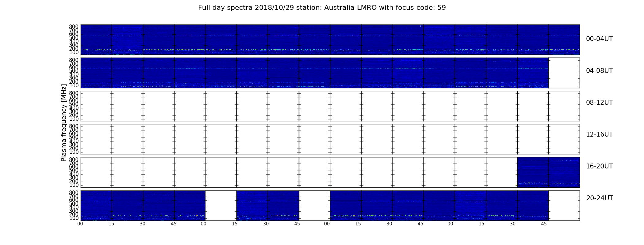Select the '16-20UT' row label

[x=599, y=166]
